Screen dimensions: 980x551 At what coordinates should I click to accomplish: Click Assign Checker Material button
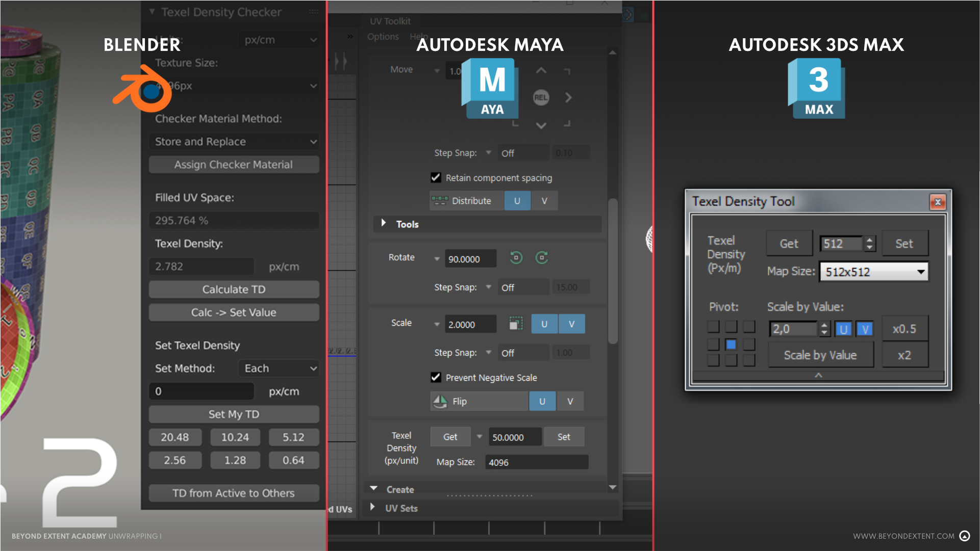click(x=234, y=165)
